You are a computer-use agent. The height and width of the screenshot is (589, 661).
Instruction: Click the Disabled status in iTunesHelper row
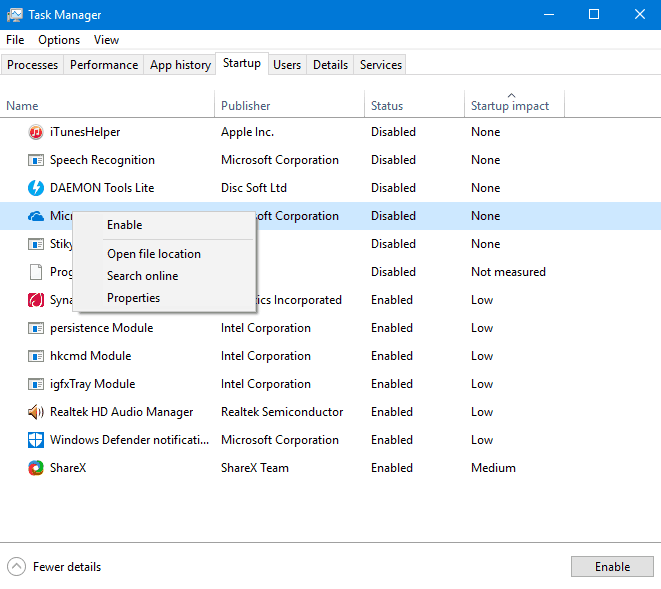pos(393,132)
